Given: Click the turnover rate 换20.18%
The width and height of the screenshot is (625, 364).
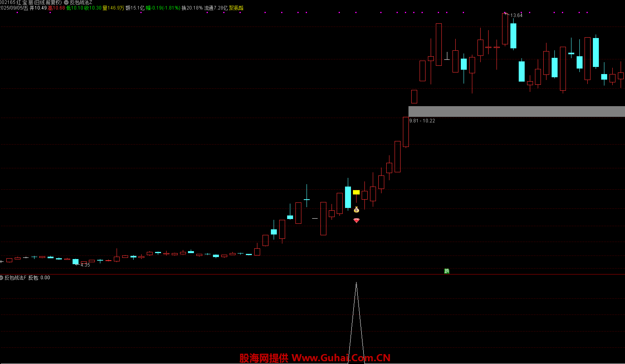Looking at the screenshot, I should pyautogui.click(x=192, y=8).
